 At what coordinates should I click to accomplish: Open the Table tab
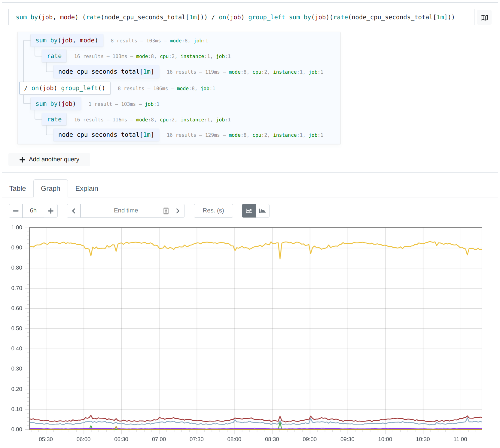(x=18, y=188)
